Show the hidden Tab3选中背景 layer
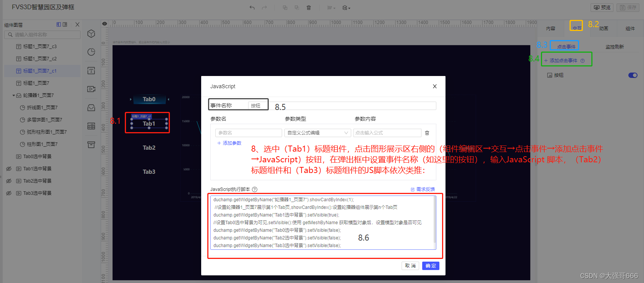Viewport: 644px width, 283px height. pyautogui.click(x=9, y=193)
